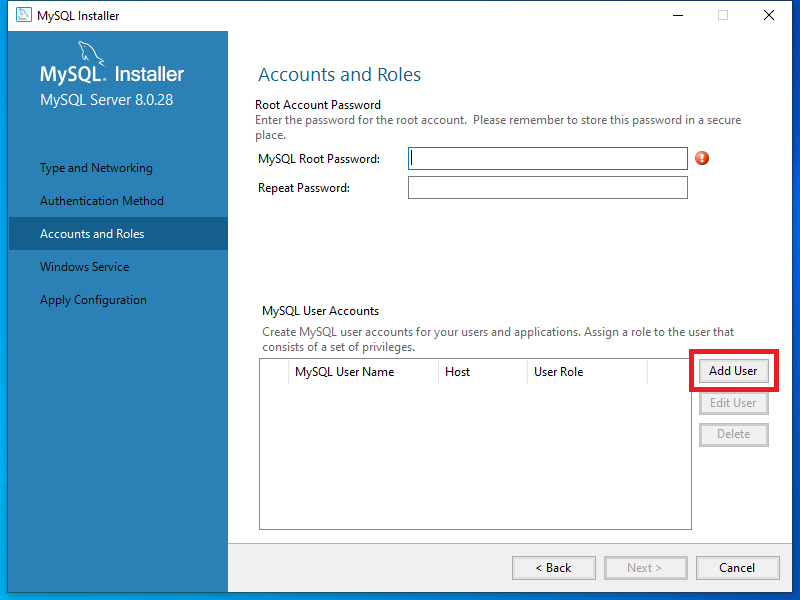The width and height of the screenshot is (800, 600).
Task: Close the MySQL Installer window
Action: click(x=769, y=15)
